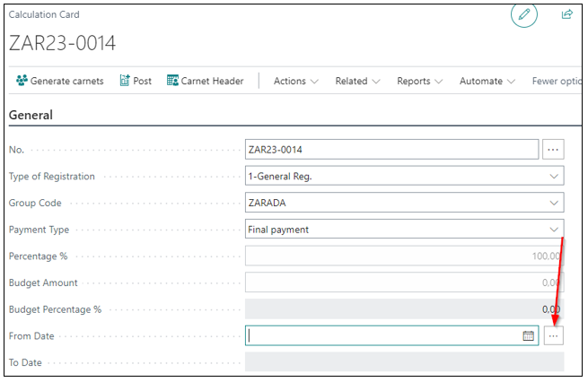The width and height of the screenshot is (588, 382).
Task: Open Carnet Header from toolbar
Action: coord(205,81)
